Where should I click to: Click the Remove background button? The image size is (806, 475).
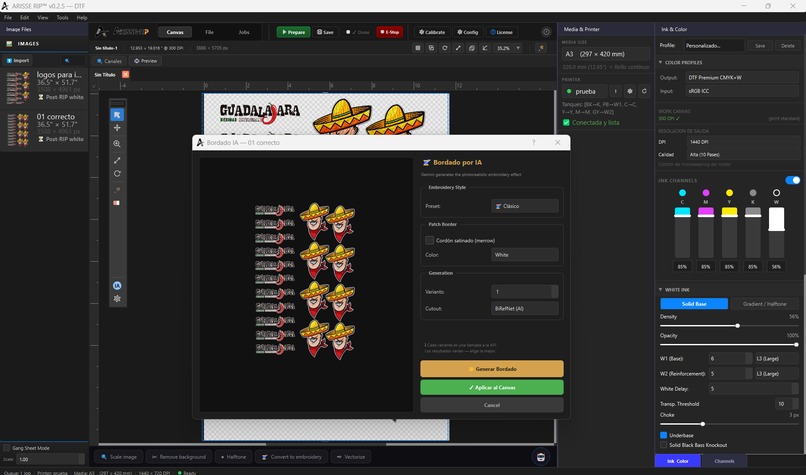coord(178,456)
